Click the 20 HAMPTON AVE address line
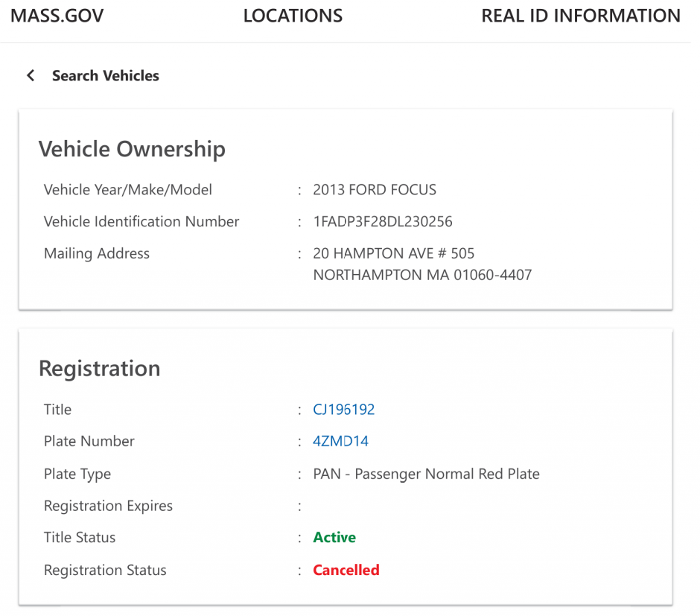The image size is (700, 616). coord(393,254)
